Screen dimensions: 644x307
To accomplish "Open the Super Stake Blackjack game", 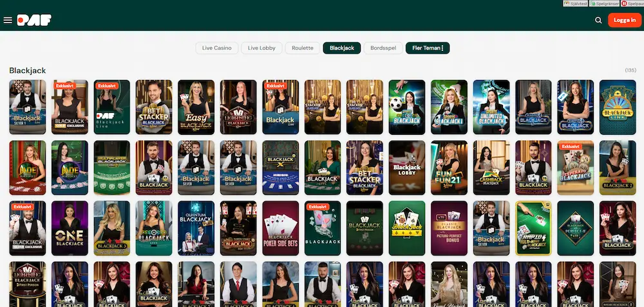I will (238, 228).
